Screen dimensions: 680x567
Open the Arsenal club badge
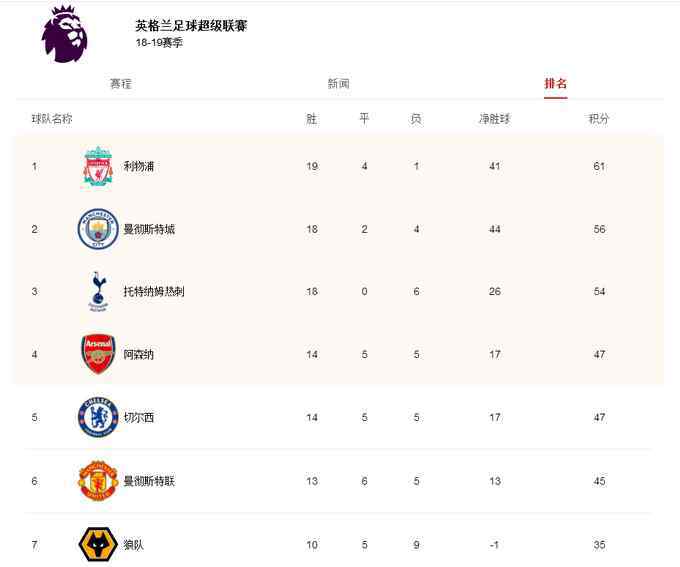(x=98, y=354)
